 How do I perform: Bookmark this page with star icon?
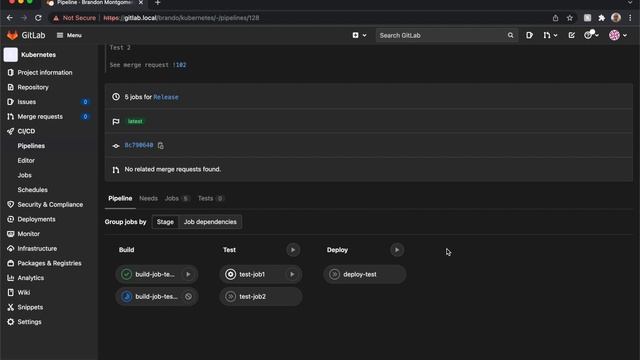[x=570, y=18]
